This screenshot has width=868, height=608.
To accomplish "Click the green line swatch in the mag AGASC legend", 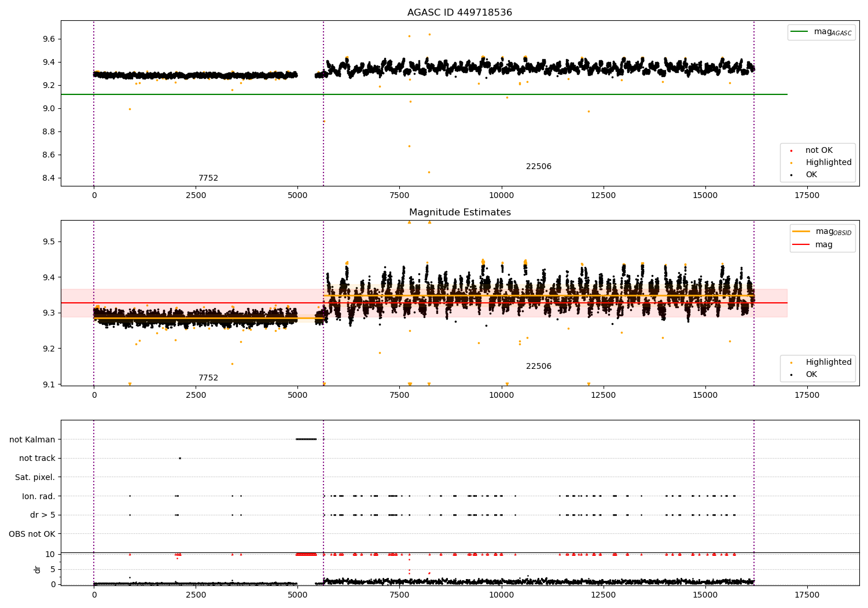I will (x=800, y=32).
